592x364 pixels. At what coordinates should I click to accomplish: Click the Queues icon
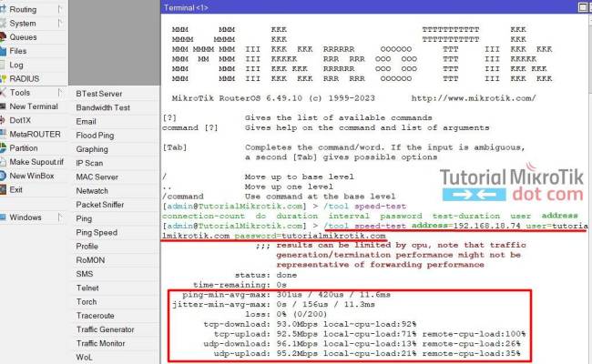pyautogui.click(x=3, y=37)
